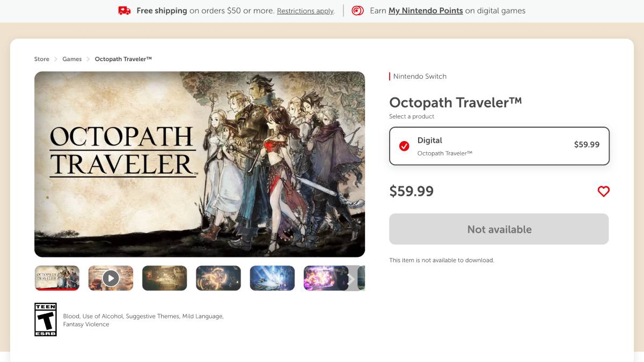Select the Digital product radio option
Image resolution: width=644 pixels, height=362 pixels.
tap(499, 146)
